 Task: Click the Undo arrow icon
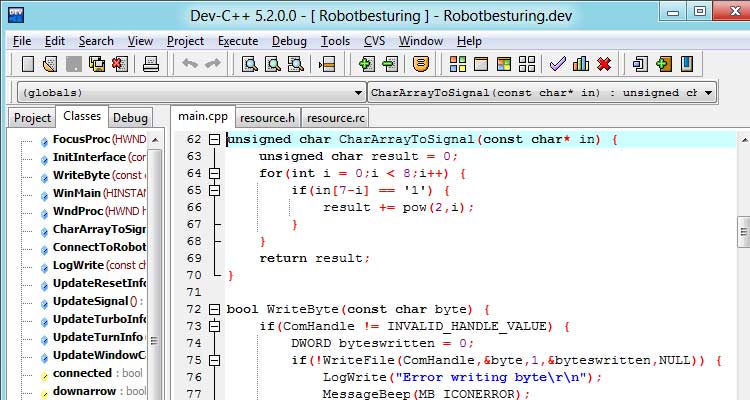coord(190,64)
